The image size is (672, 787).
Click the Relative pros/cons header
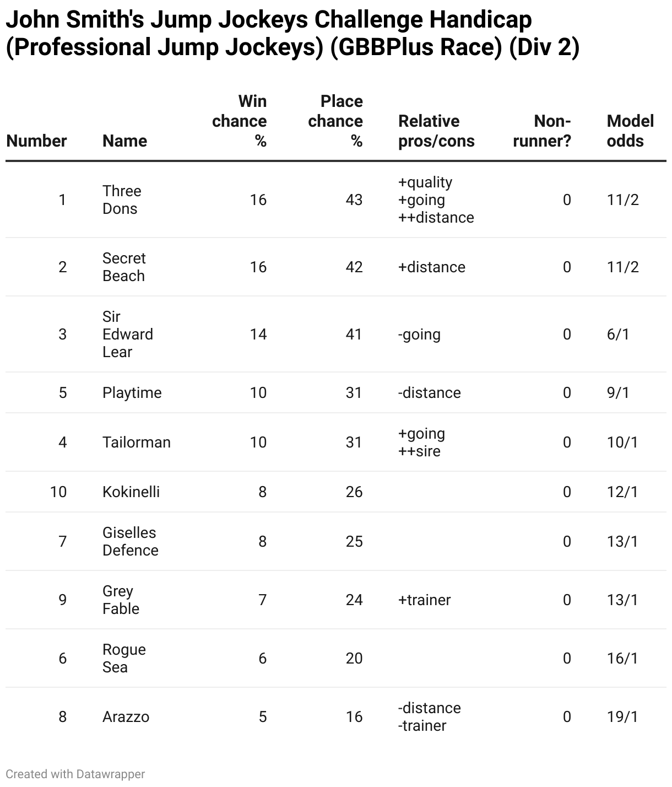coord(436,131)
